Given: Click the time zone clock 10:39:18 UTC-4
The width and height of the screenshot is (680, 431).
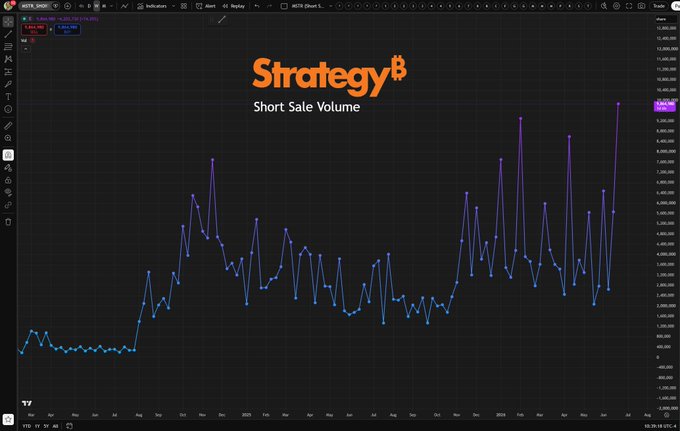Looking at the screenshot, I should tap(660, 426).
